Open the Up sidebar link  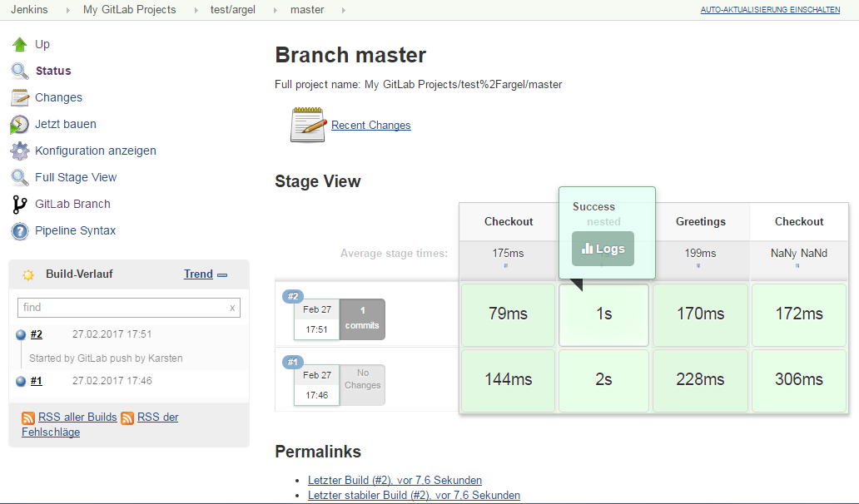42,44
